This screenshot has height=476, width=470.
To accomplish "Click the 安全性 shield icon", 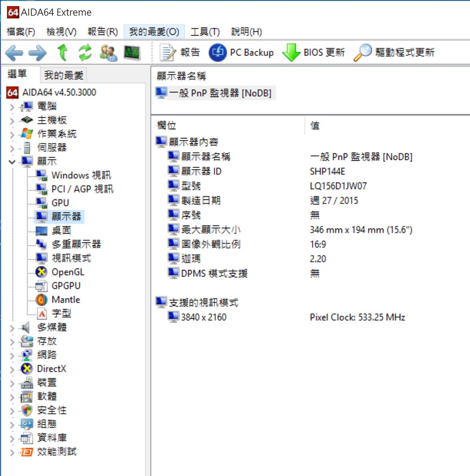I will [x=27, y=410].
